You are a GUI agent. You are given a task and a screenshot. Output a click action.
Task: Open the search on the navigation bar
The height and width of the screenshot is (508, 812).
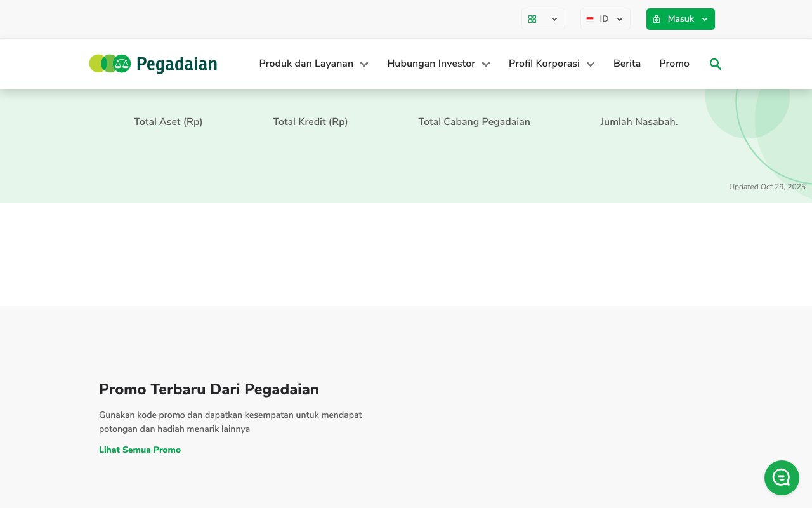point(716,63)
